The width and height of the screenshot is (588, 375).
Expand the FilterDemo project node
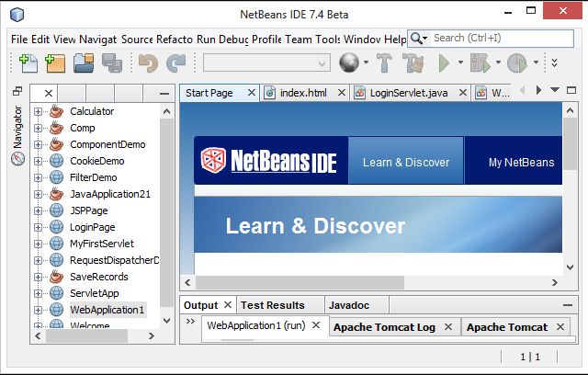point(38,177)
